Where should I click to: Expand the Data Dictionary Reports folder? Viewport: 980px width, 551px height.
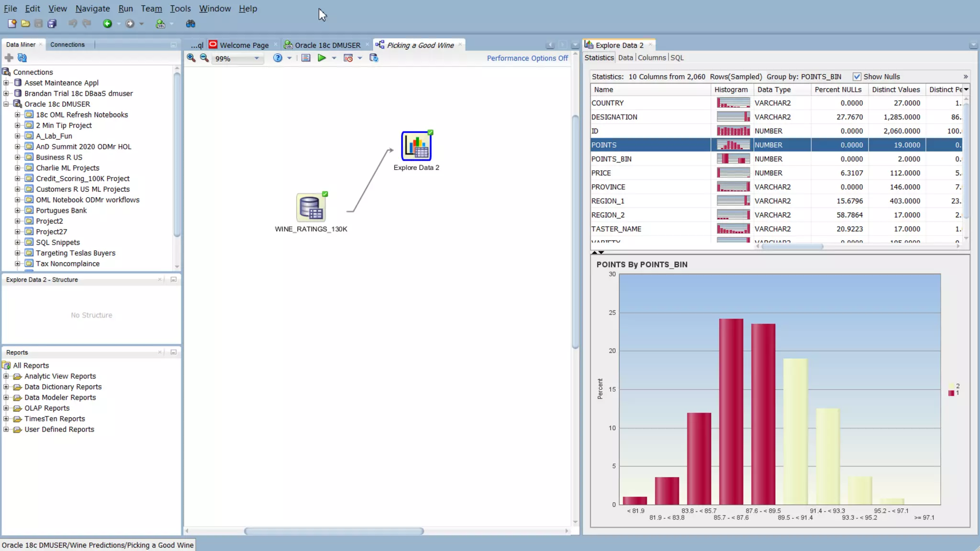point(6,387)
